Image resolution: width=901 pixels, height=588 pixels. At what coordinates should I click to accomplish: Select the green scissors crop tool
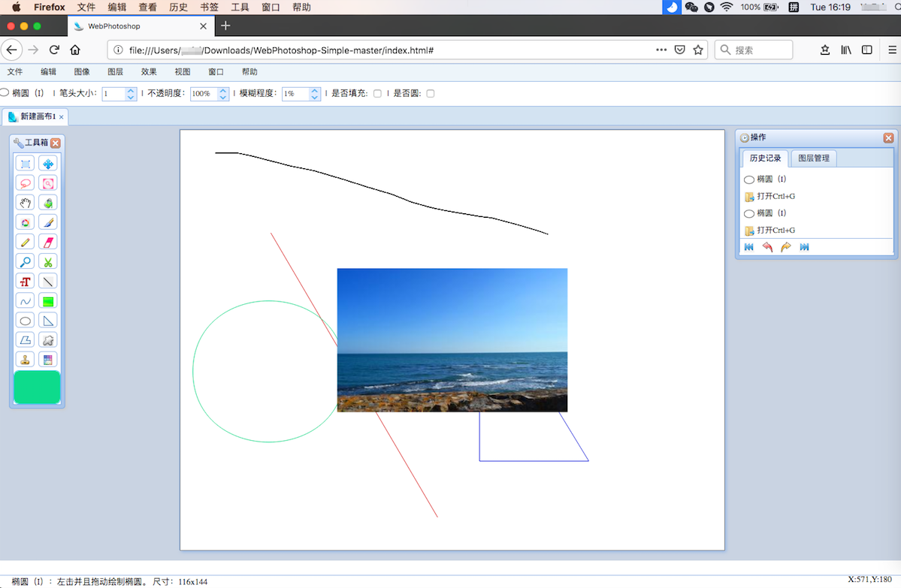[48, 261]
